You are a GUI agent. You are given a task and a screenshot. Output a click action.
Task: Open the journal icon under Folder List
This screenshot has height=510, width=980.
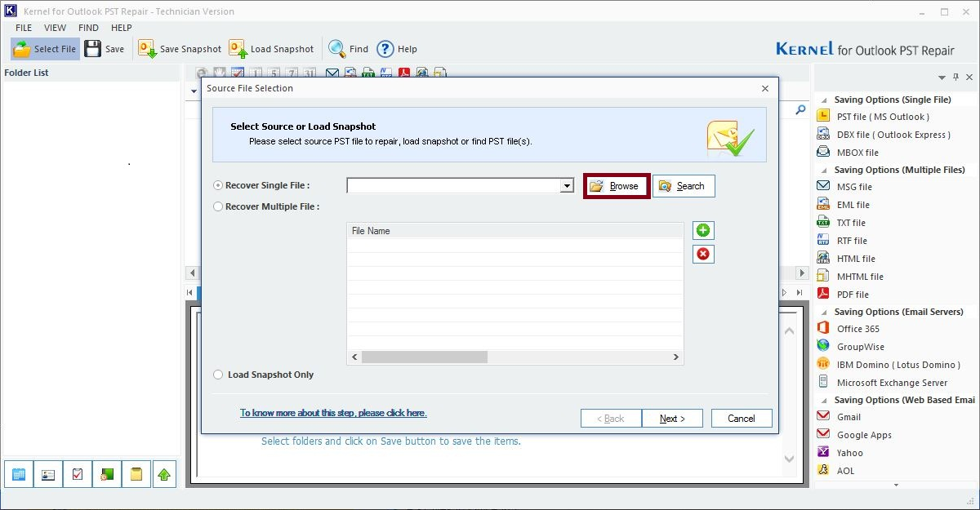click(107, 474)
